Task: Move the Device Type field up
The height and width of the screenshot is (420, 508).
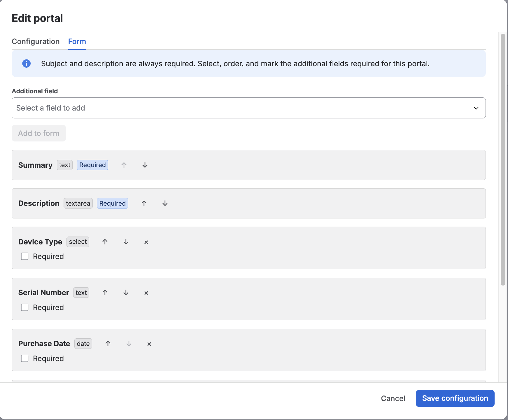Action: pyautogui.click(x=105, y=242)
